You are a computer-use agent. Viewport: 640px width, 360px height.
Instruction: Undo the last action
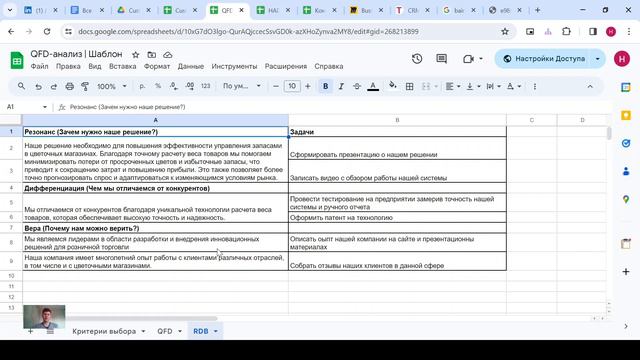tap(38, 87)
